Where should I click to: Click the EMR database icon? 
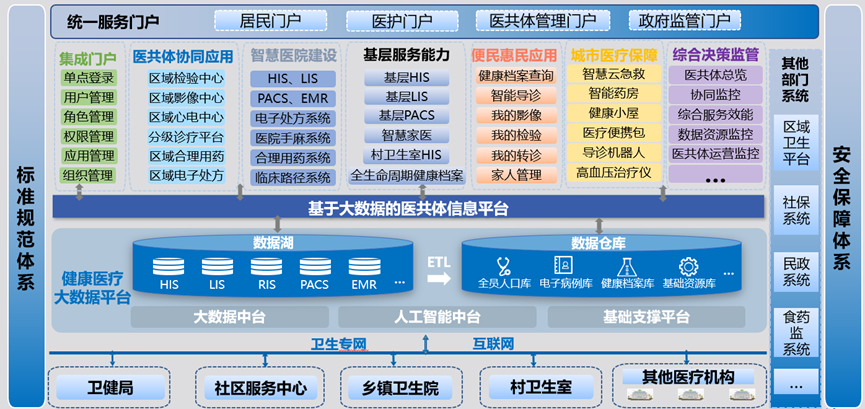(364, 267)
